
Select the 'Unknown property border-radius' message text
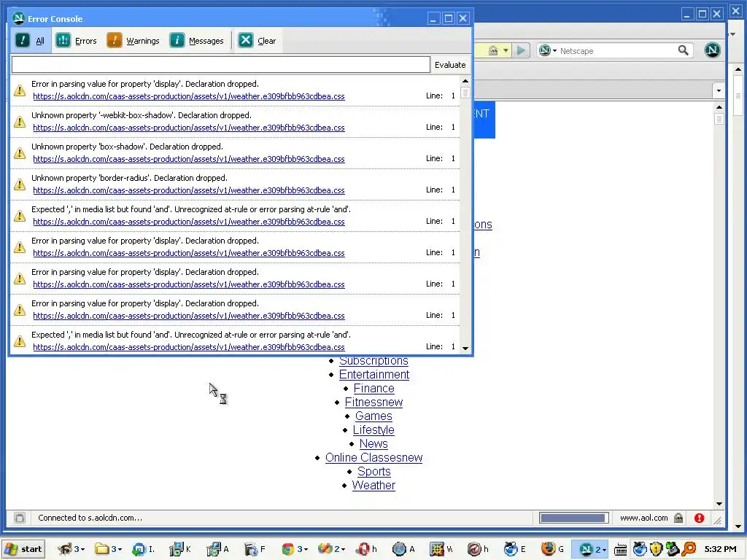pos(130,178)
